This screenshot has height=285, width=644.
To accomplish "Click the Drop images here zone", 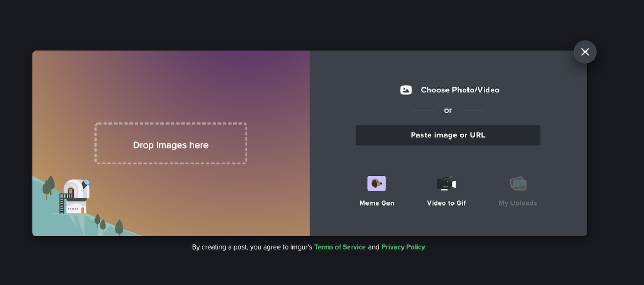I will click(x=171, y=143).
